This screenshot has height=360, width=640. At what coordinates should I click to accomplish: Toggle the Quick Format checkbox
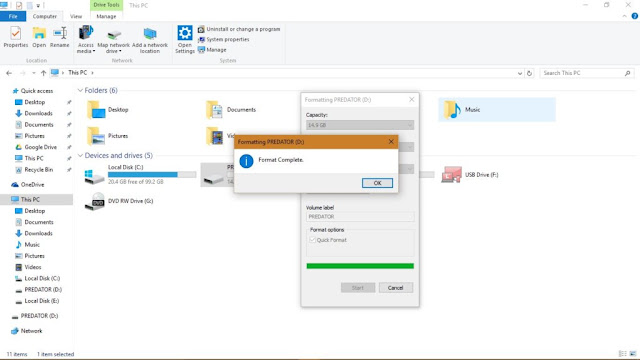(312, 240)
